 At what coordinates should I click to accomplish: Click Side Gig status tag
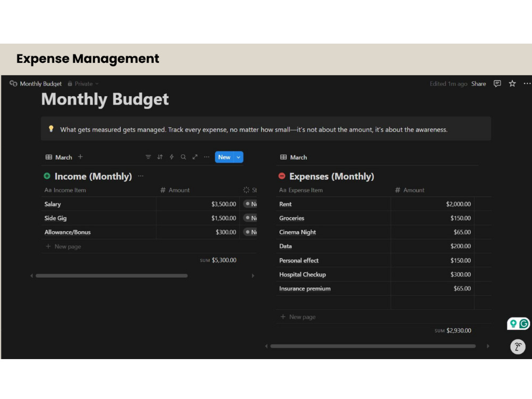[251, 218]
